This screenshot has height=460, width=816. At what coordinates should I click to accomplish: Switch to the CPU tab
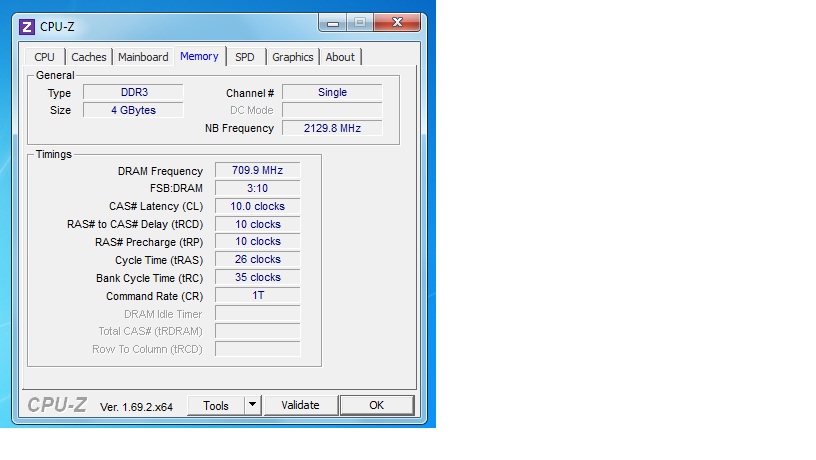click(44, 57)
